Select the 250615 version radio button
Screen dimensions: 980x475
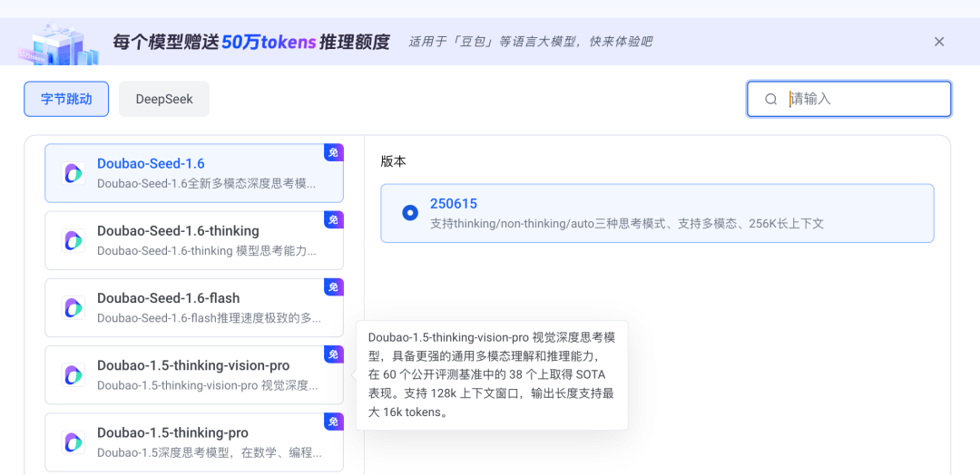pyautogui.click(x=410, y=213)
